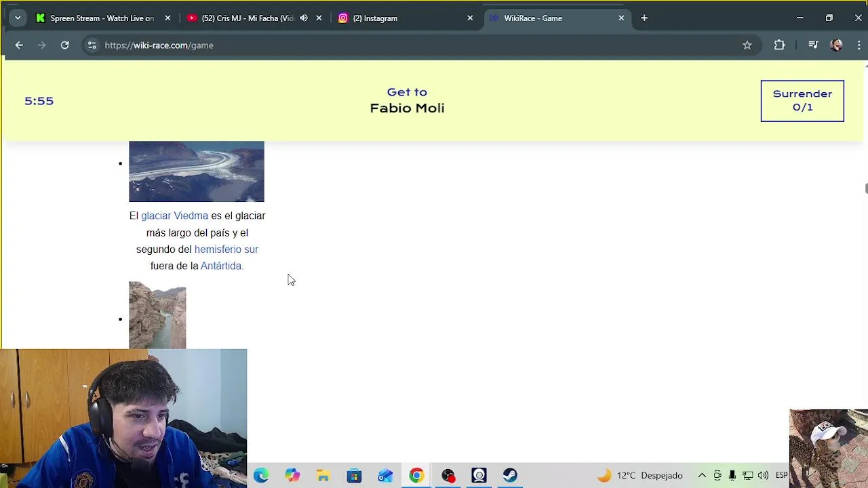View site information icon in address bar

(92, 45)
